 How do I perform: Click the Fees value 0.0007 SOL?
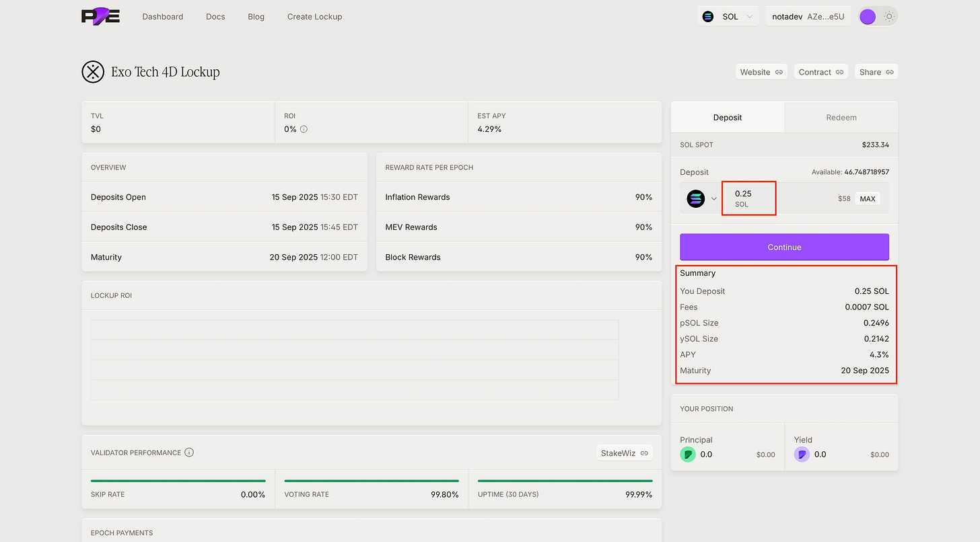pos(867,307)
